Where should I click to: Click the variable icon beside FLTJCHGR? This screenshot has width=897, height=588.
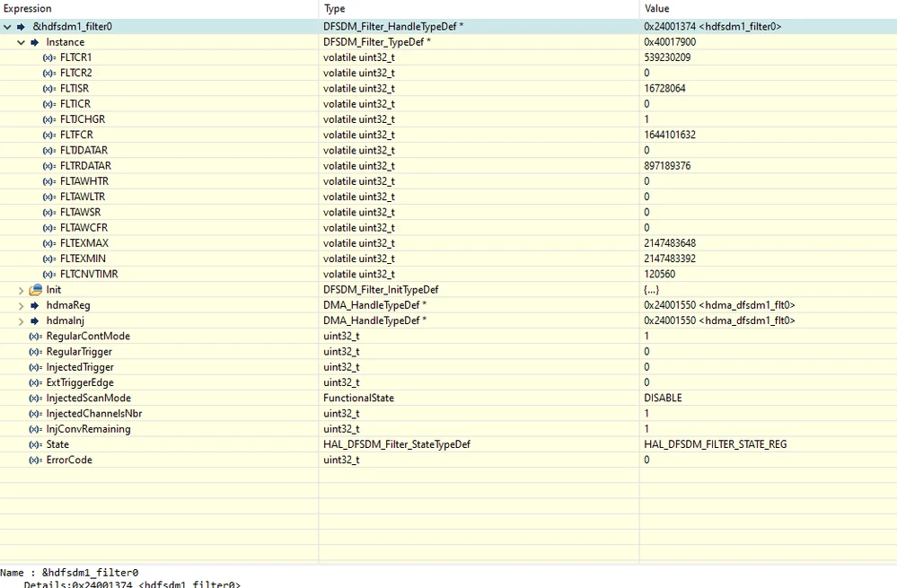[x=49, y=119]
